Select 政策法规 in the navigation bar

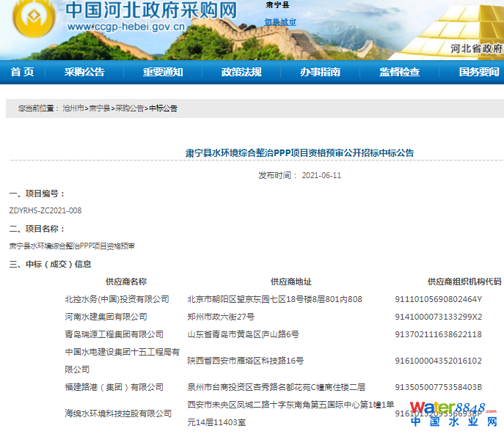[241, 72]
